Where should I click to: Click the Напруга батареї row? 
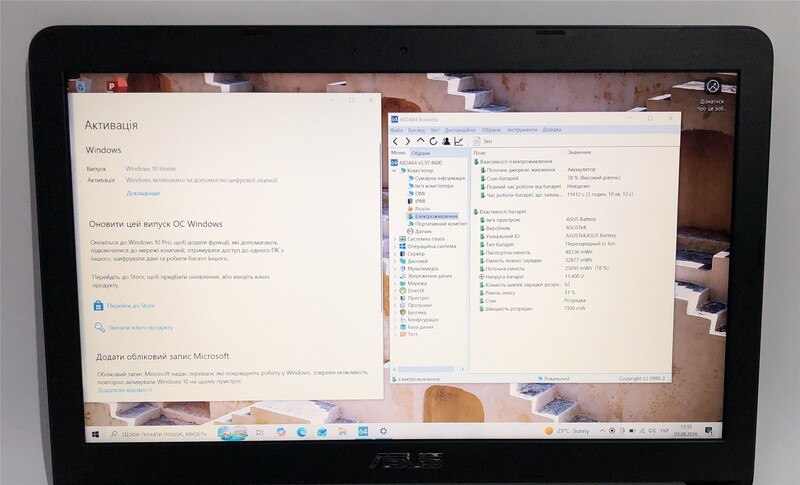click(x=532, y=276)
